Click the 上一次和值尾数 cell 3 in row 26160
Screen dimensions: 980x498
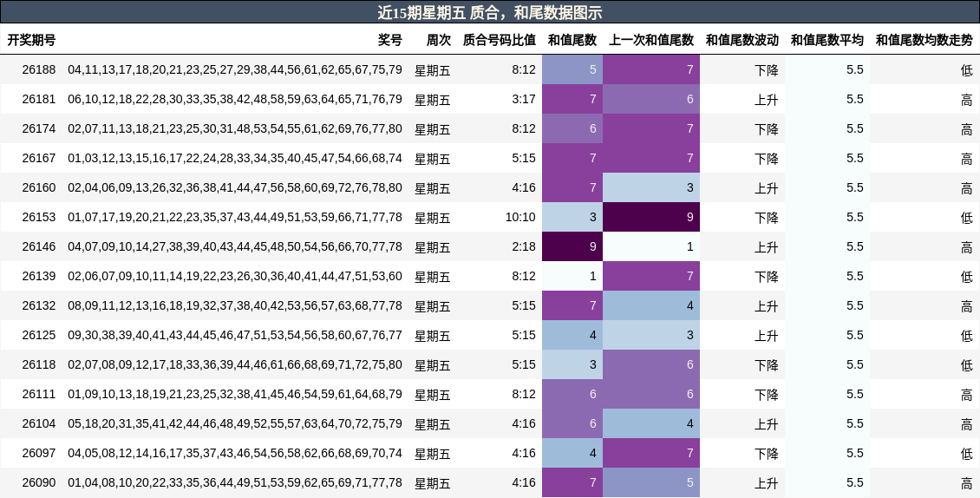[651, 187]
